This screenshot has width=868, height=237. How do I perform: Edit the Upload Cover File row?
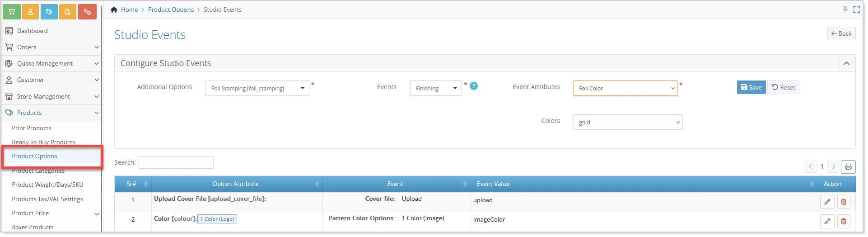click(827, 202)
